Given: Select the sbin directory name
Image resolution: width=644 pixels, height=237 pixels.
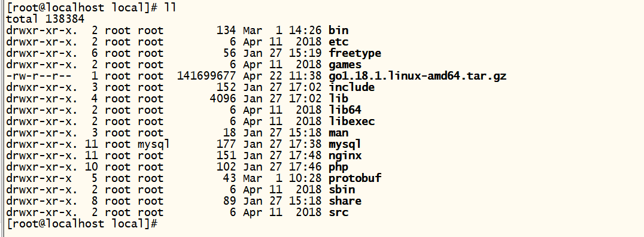Looking at the screenshot, I should [342, 190].
